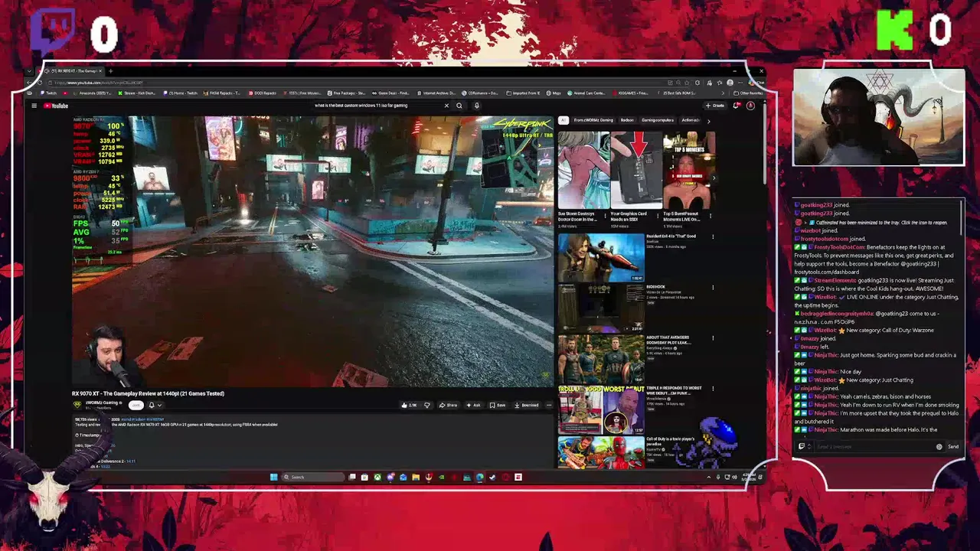Viewport: 980px width, 551px height.
Task: Select the All filter chip
Action: tap(563, 120)
